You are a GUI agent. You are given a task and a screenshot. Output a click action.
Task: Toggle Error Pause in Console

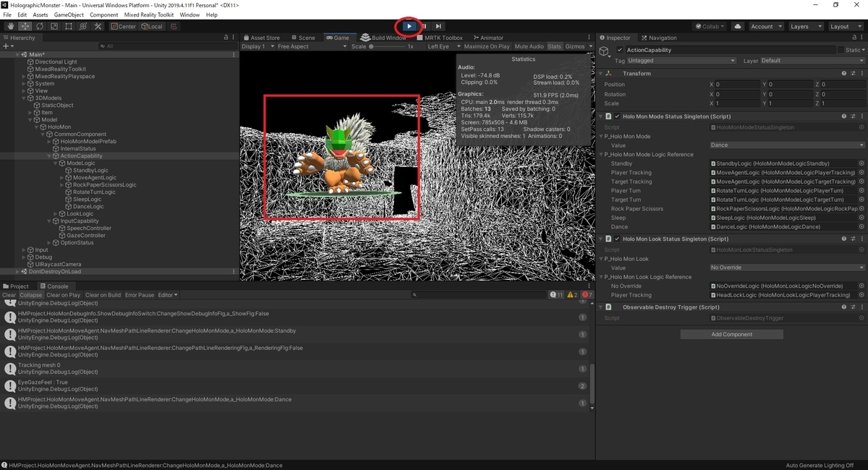click(x=140, y=295)
